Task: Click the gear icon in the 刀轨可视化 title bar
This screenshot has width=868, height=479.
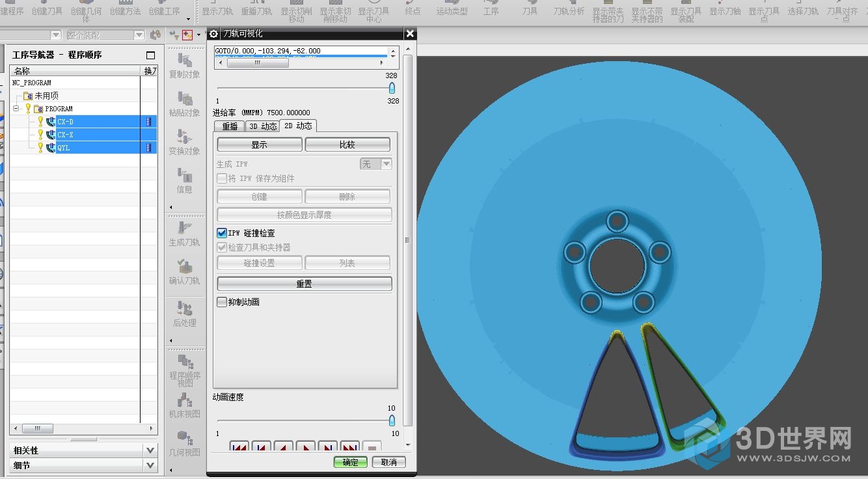Action: tap(214, 34)
